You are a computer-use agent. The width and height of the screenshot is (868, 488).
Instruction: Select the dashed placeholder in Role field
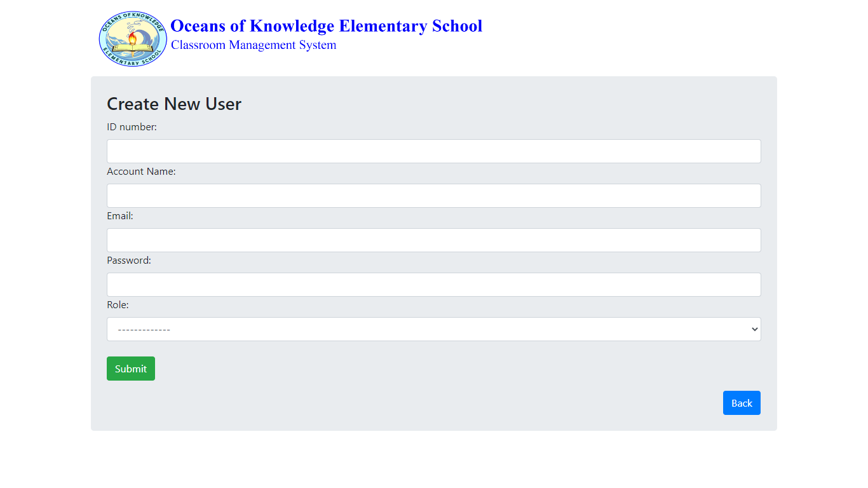144,330
